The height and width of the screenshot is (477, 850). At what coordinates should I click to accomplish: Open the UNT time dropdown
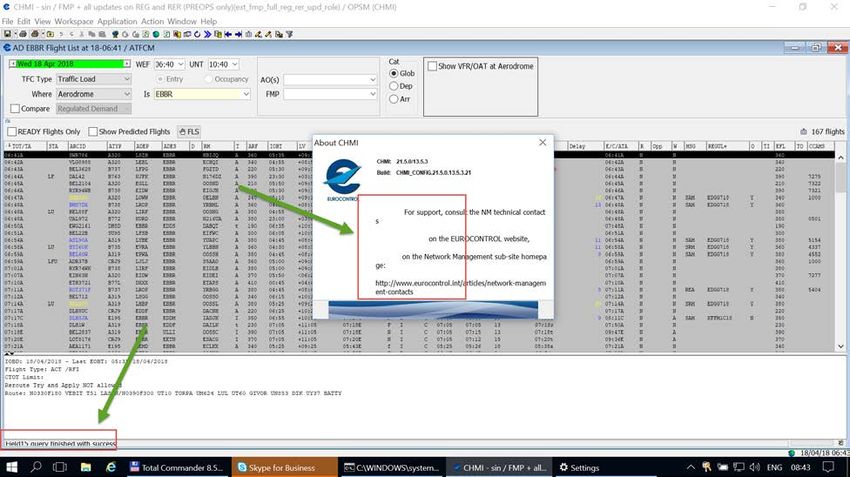click(235, 65)
